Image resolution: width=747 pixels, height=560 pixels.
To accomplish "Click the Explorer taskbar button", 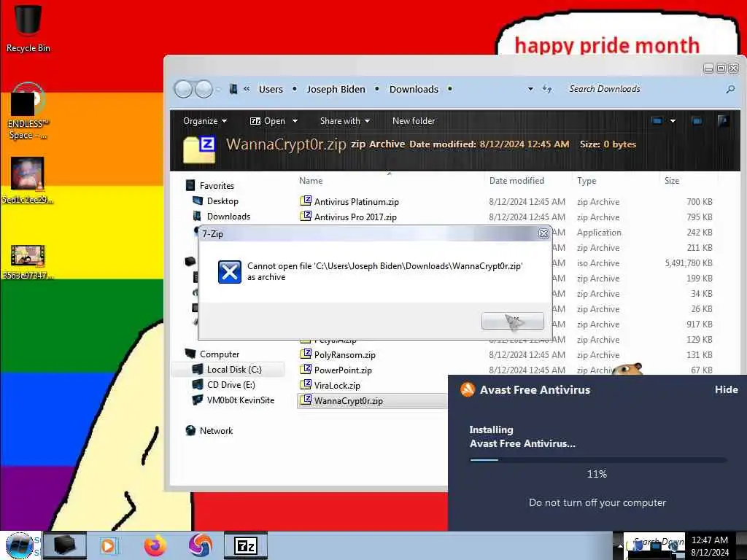I will point(65,545).
